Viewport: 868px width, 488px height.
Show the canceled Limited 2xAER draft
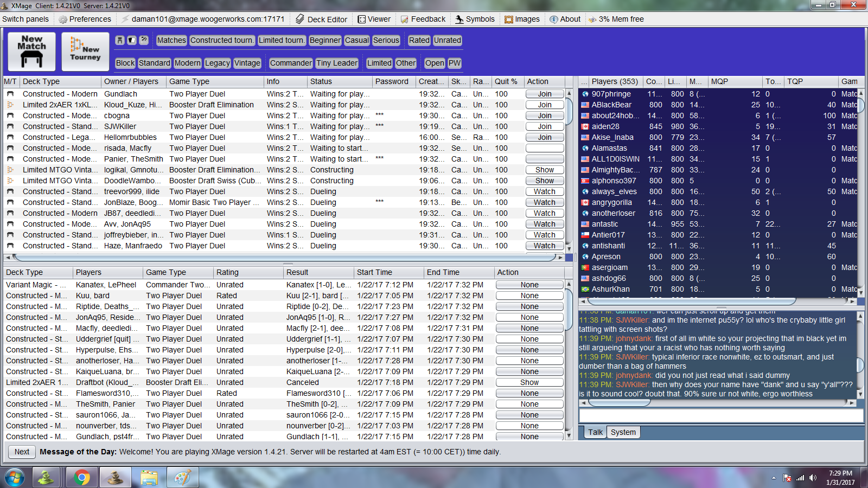point(529,382)
